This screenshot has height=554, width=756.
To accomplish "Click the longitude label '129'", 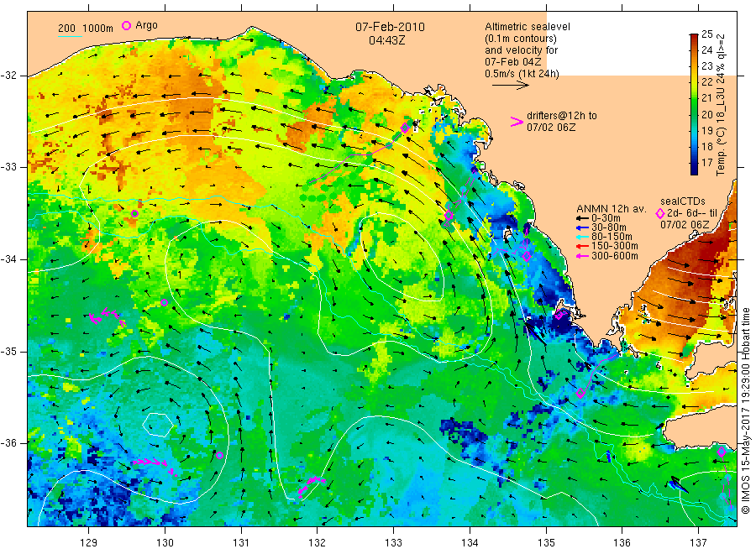I will 89,543.
